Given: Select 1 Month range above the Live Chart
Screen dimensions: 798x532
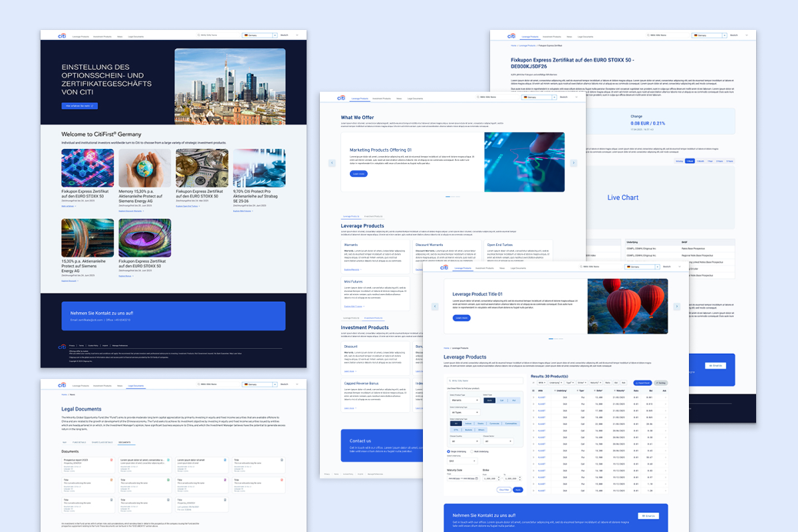Looking at the screenshot, I should pos(700,161).
